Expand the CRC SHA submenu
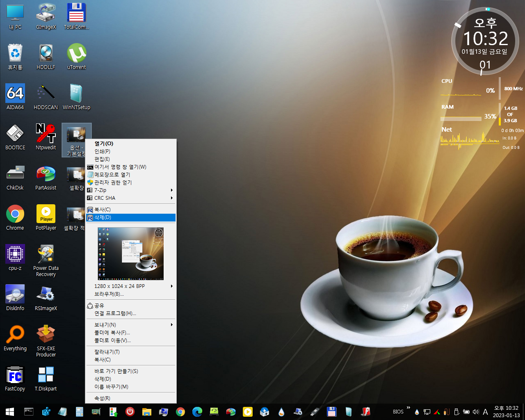525x420 pixels. 131,198
